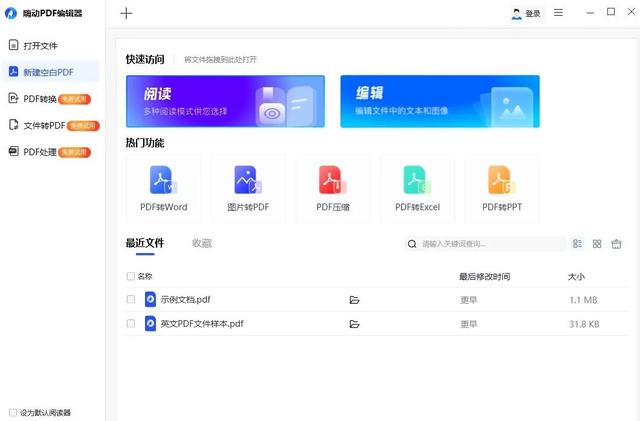
Task: Enable 设为默认阅读器 checkbox
Action: point(13,412)
